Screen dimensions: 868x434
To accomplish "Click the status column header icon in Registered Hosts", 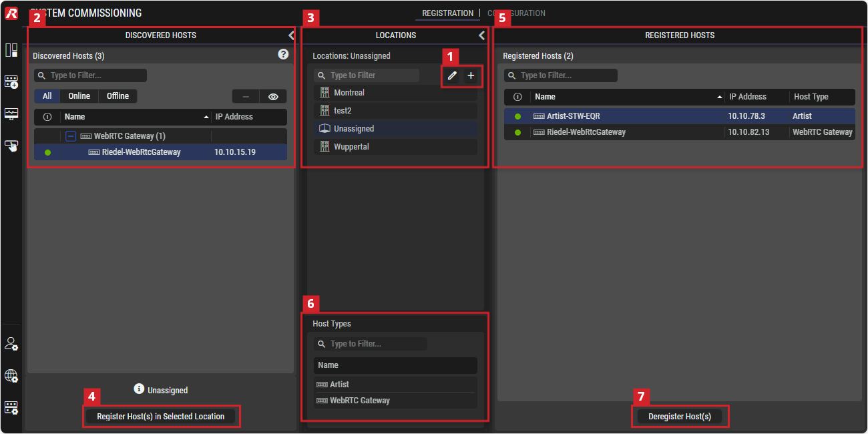I will click(517, 97).
